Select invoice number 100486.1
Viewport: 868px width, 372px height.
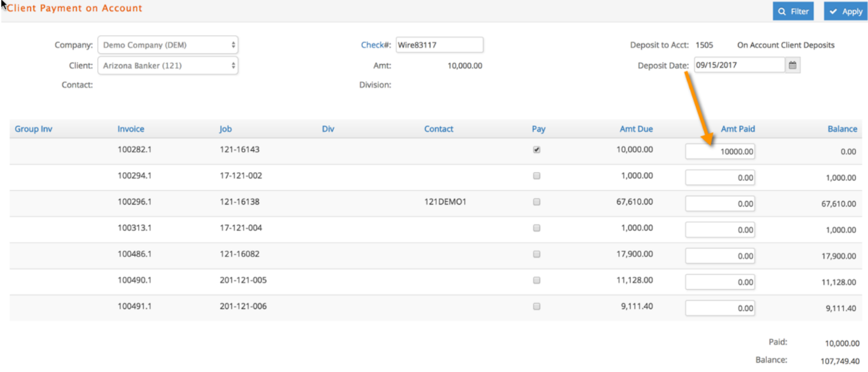[x=135, y=254]
